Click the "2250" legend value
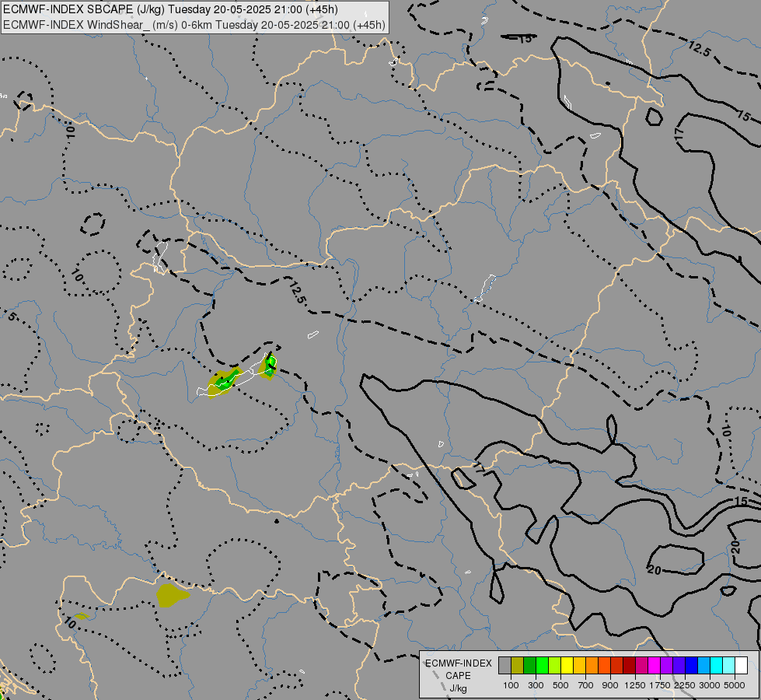The image size is (761, 700). tap(685, 685)
